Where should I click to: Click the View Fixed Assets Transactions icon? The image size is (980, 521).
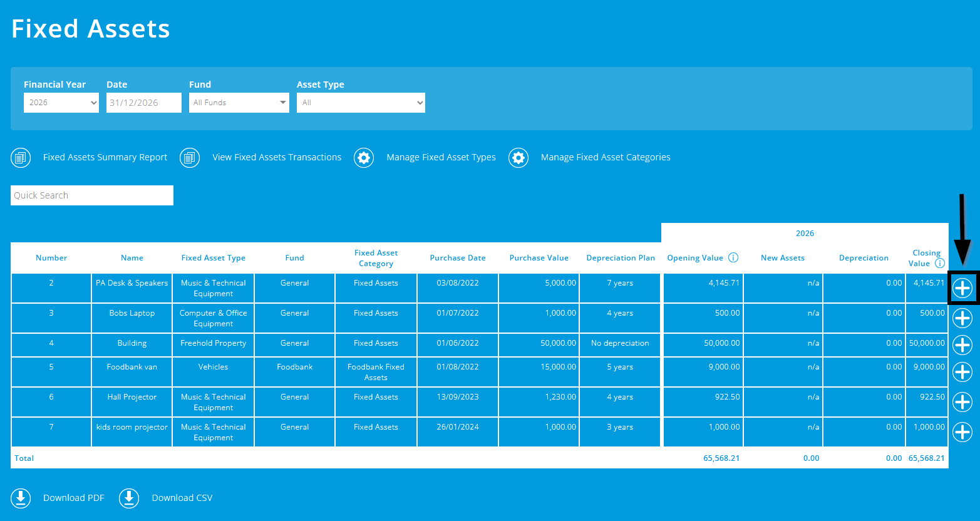coord(190,157)
